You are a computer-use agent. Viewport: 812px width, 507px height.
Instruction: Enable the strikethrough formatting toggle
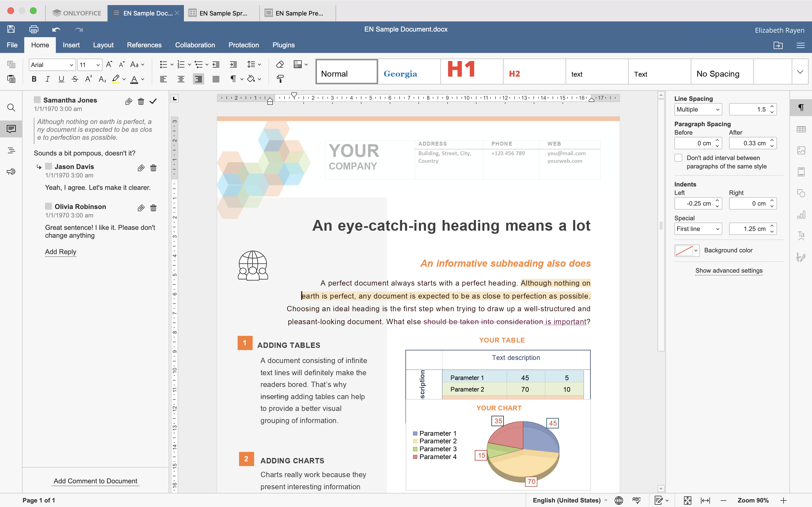[75, 78]
